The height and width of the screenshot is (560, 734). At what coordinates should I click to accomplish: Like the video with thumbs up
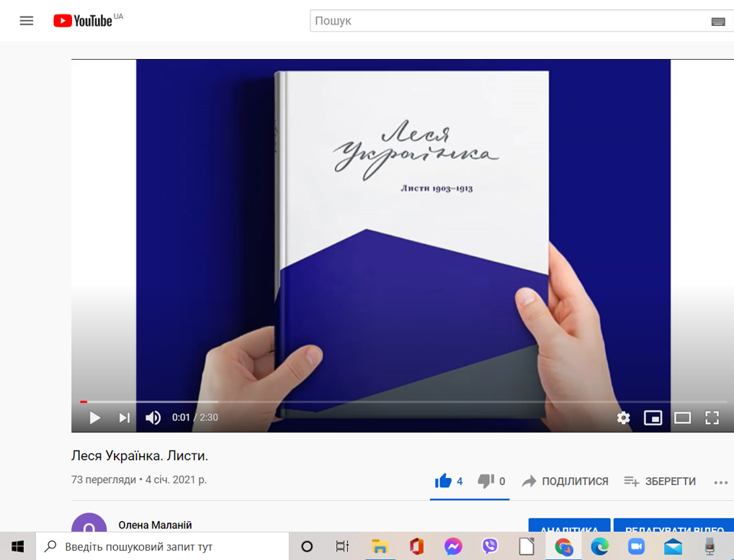coord(444,481)
